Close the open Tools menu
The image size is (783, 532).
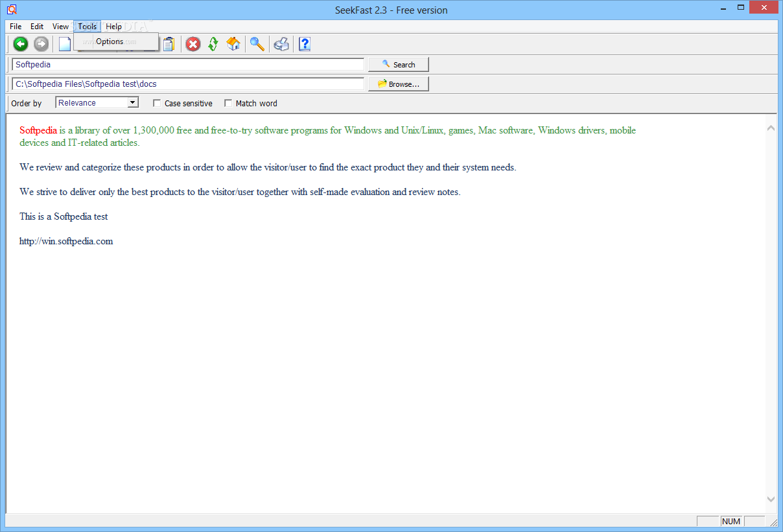tap(88, 27)
